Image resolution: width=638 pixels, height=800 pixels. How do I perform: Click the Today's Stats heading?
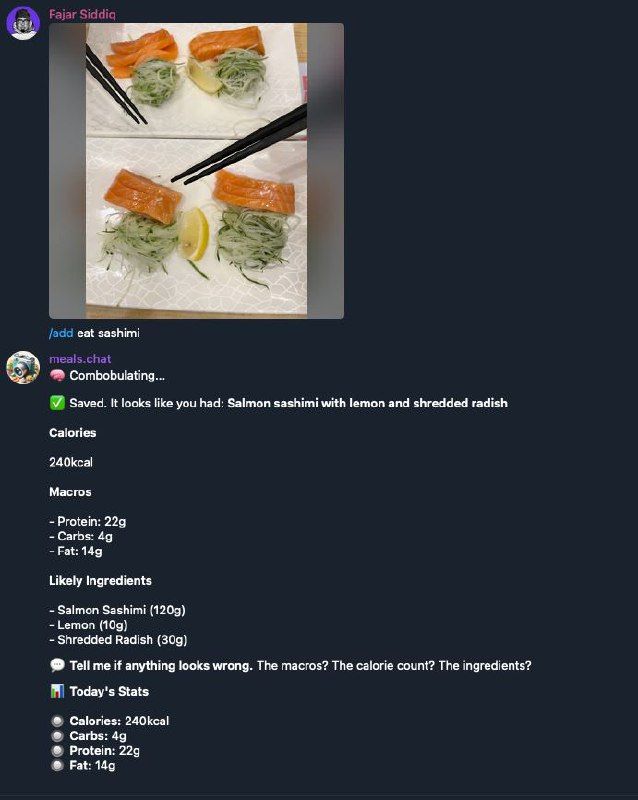(109, 691)
